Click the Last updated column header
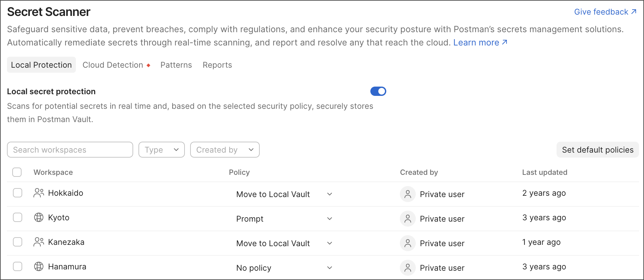Image resolution: width=644 pixels, height=280 pixels. pos(545,172)
